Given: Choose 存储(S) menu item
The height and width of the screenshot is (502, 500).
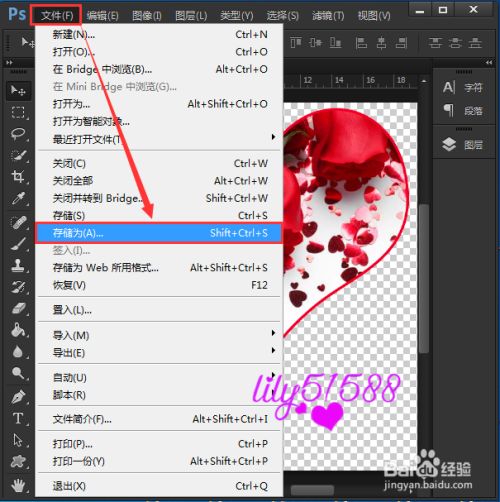Looking at the screenshot, I should (159, 215).
